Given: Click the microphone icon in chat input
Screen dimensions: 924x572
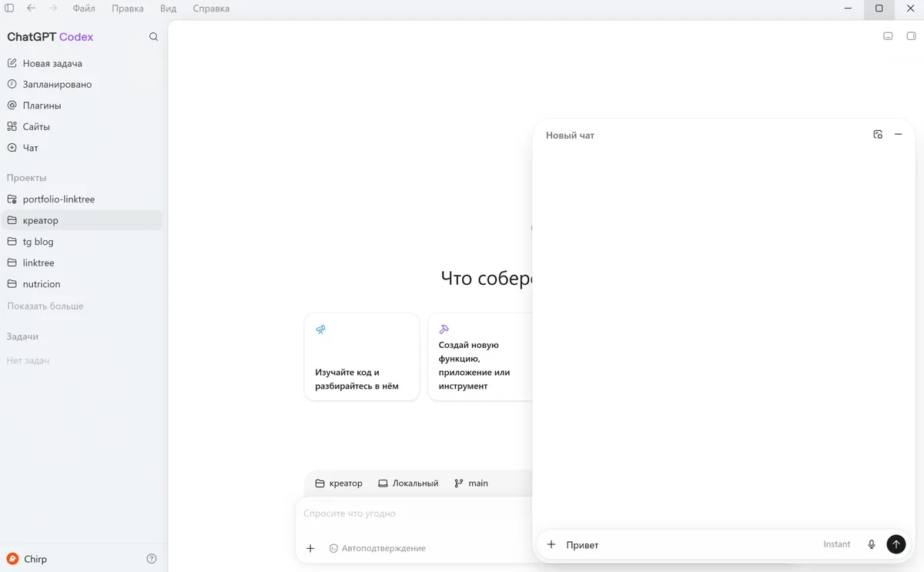Looking at the screenshot, I should point(872,544).
